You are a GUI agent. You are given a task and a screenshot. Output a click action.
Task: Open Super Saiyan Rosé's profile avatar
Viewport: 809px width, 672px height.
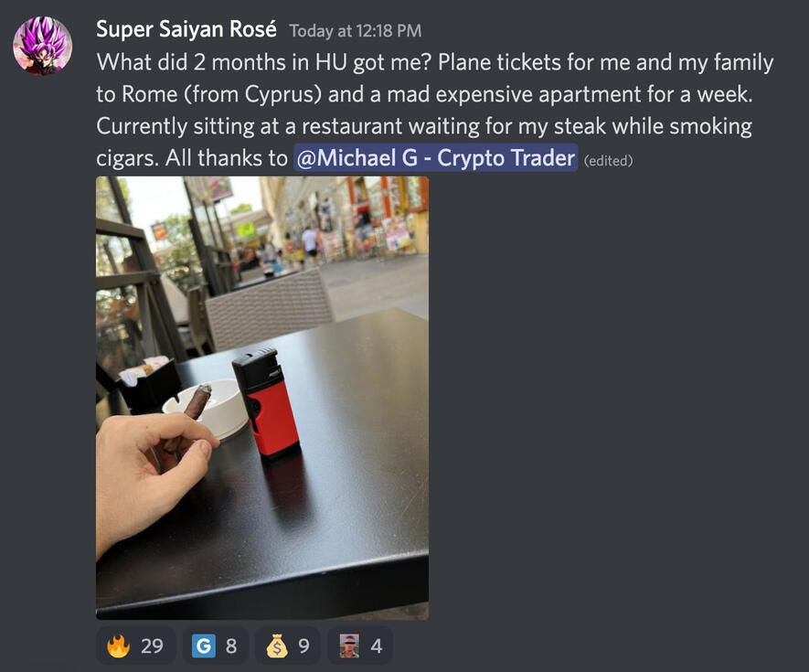click(42, 46)
